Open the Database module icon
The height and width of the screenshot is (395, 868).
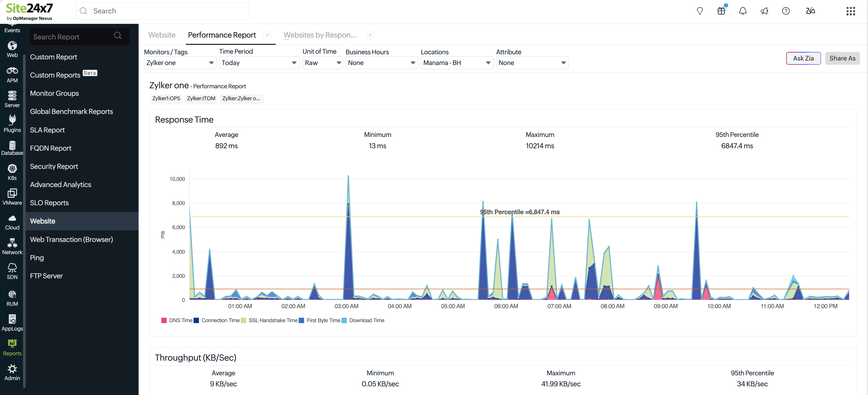12,148
